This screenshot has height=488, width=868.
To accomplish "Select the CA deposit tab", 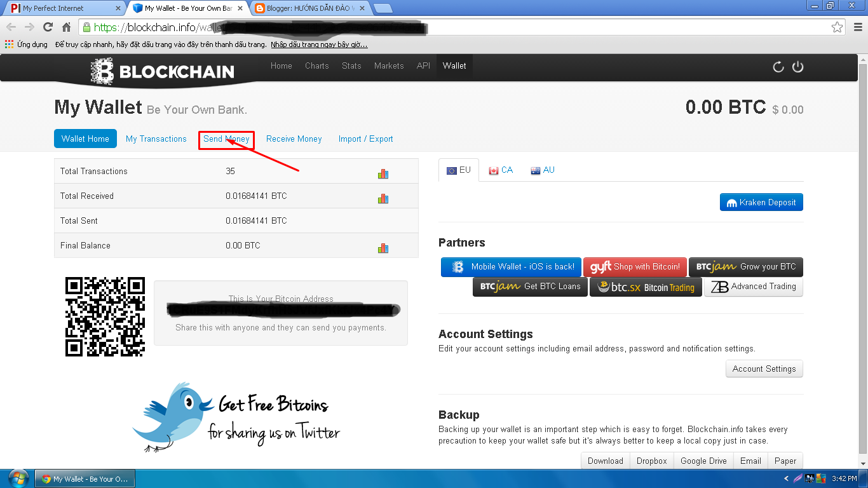I will 501,170.
